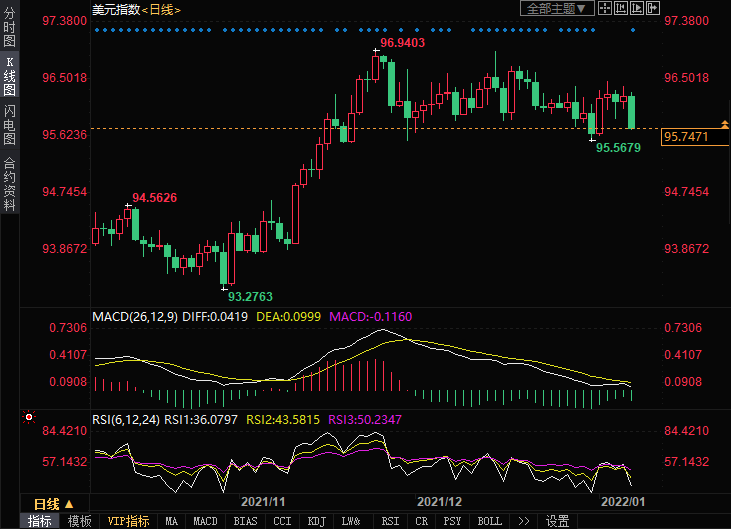Open the 设置 settings button
The image size is (731, 529).
[558, 521]
